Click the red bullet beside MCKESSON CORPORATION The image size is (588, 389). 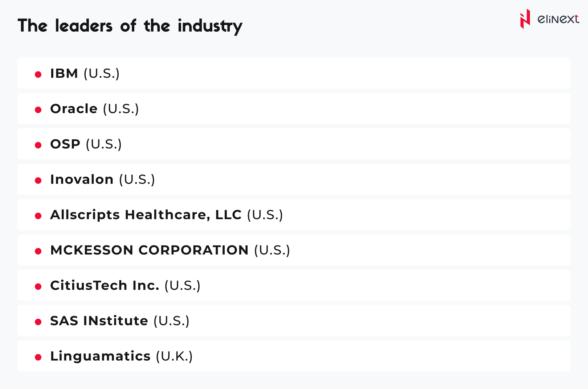point(38,251)
